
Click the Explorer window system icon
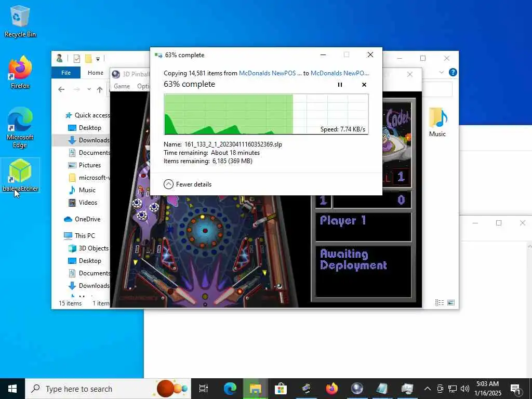(x=60, y=58)
